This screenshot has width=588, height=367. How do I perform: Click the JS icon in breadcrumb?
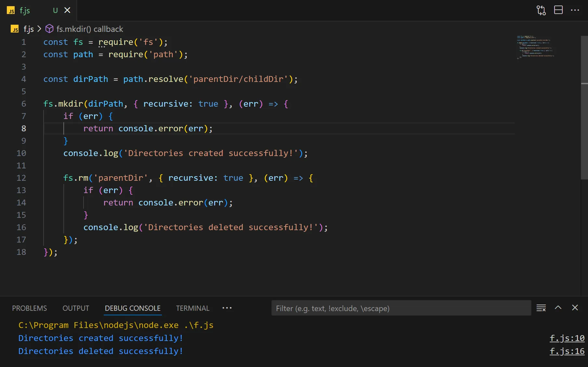tap(15, 29)
